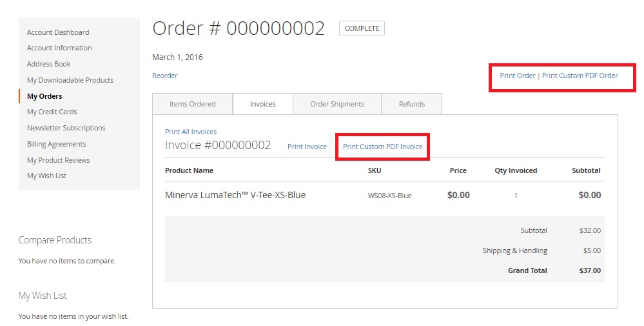View Newsletter Subscriptions
The height and width of the screenshot is (326, 644).
point(66,128)
